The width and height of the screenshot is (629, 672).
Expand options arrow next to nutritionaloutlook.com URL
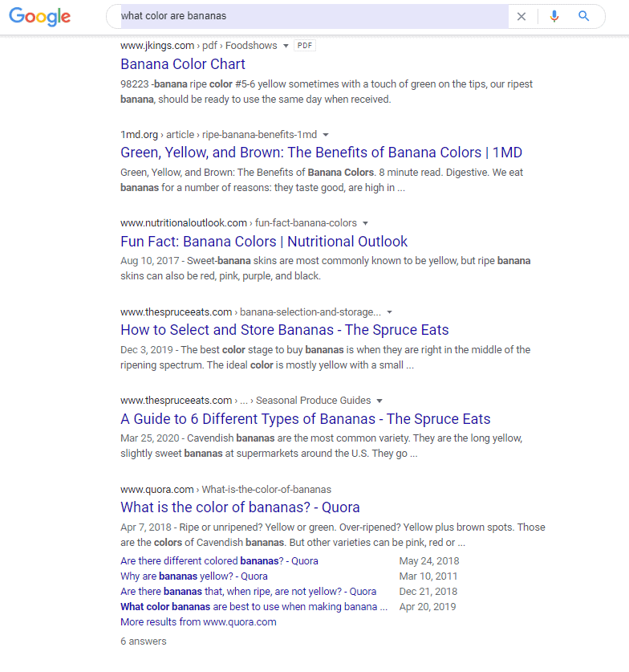tap(365, 223)
